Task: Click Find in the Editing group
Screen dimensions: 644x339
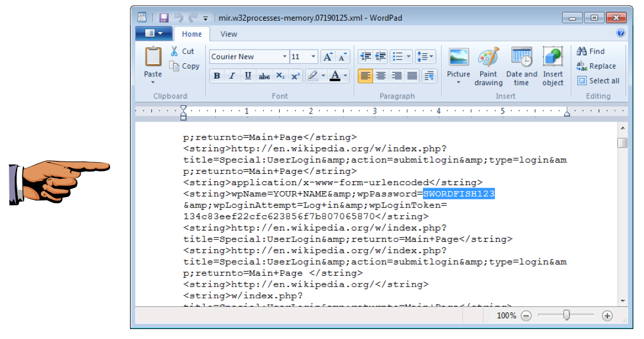Action: click(x=591, y=51)
